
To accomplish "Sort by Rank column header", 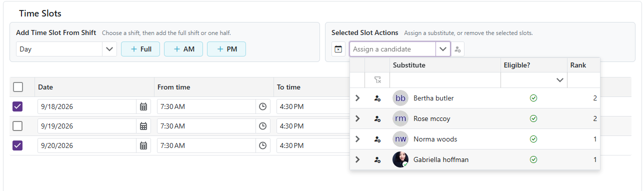I will 583,65.
